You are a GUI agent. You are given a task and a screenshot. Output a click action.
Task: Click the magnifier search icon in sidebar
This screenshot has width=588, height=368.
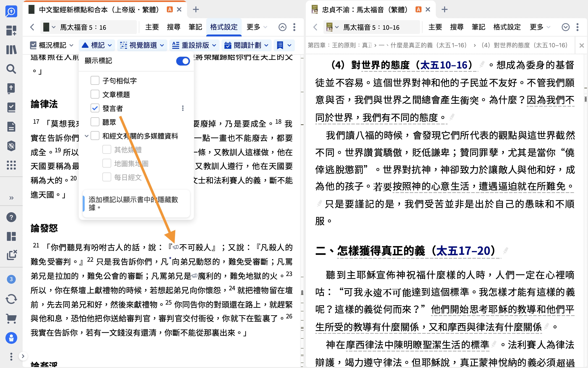(x=11, y=69)
